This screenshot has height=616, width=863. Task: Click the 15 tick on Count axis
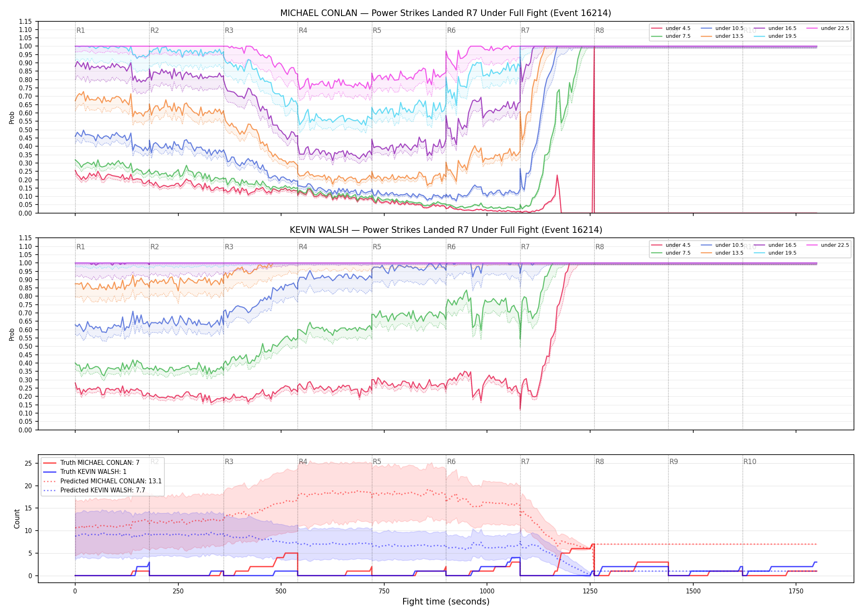coord(28,508)
